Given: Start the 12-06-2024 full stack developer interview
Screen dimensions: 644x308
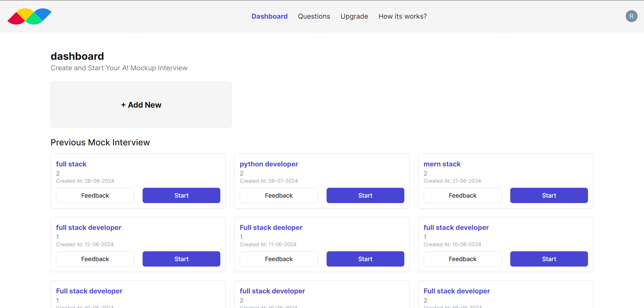Looking at the screenshot, I should pos(181,259).
